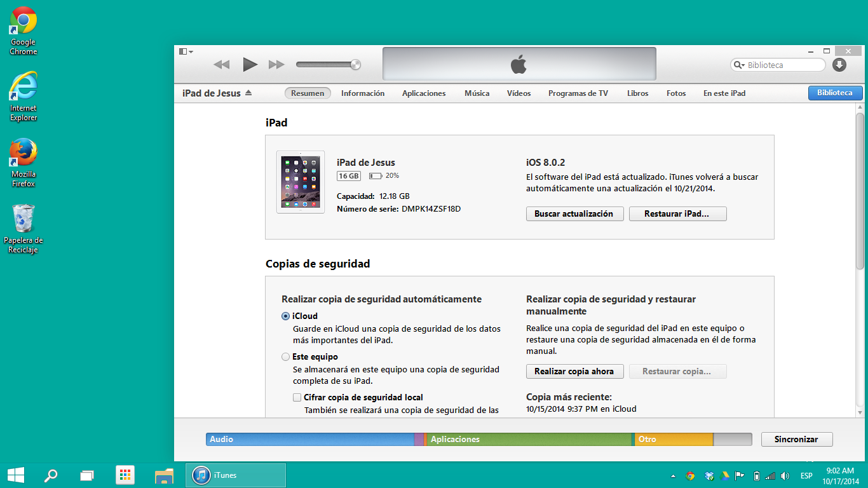
Task: Open Mozilla Firefox desktop shortcut
Action: pos(24,163)
